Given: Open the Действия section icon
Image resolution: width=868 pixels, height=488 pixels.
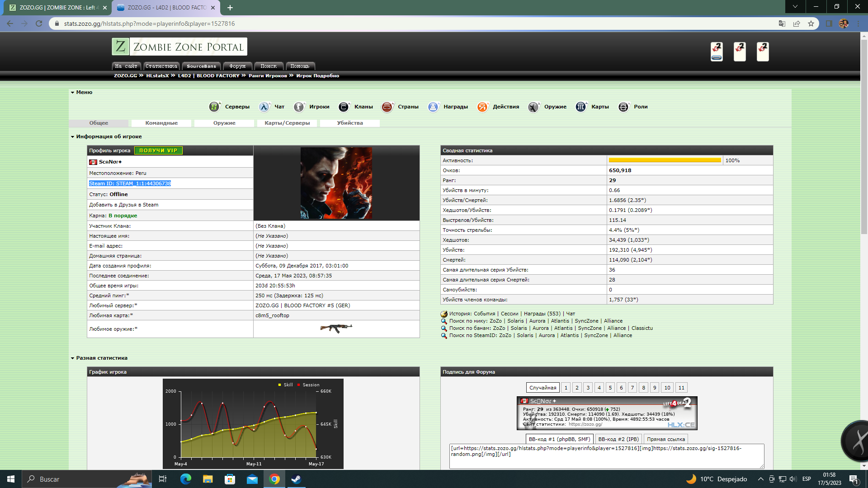Looking at the screenshot, I should click(x=482, y=107).
